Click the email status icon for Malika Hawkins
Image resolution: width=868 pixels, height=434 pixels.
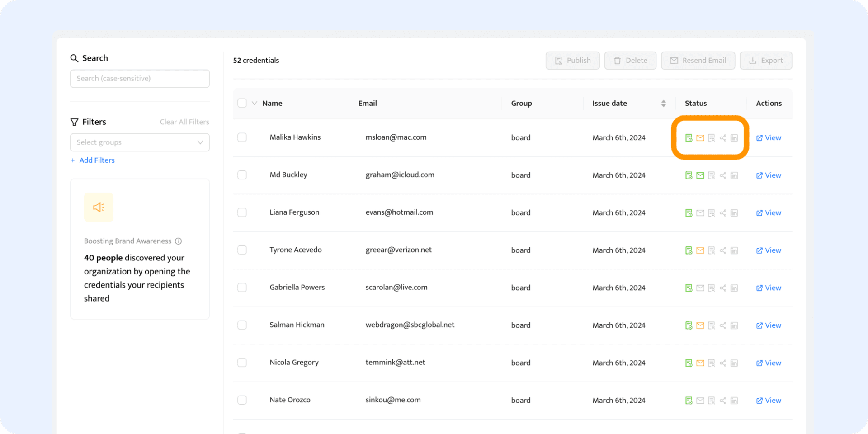coord(700,138)
